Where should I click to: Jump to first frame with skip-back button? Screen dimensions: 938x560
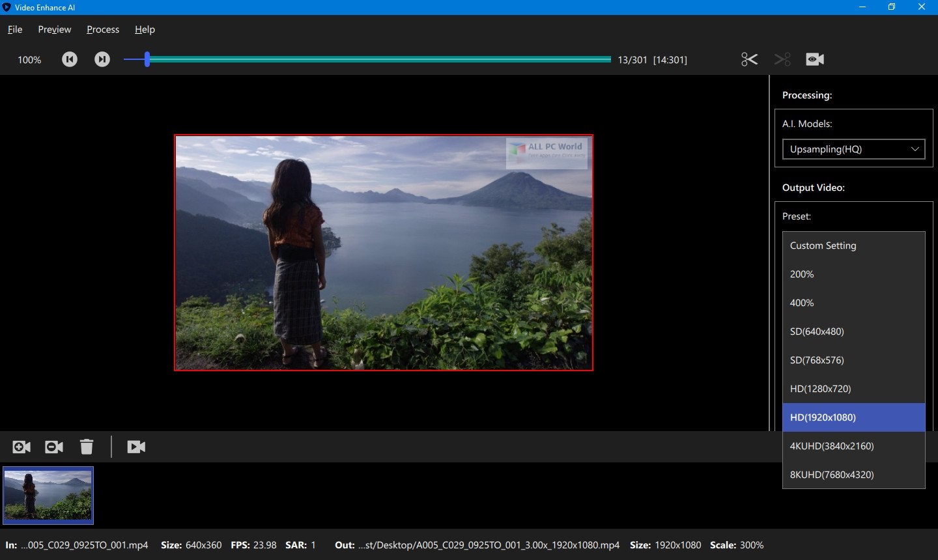[70, 59]
